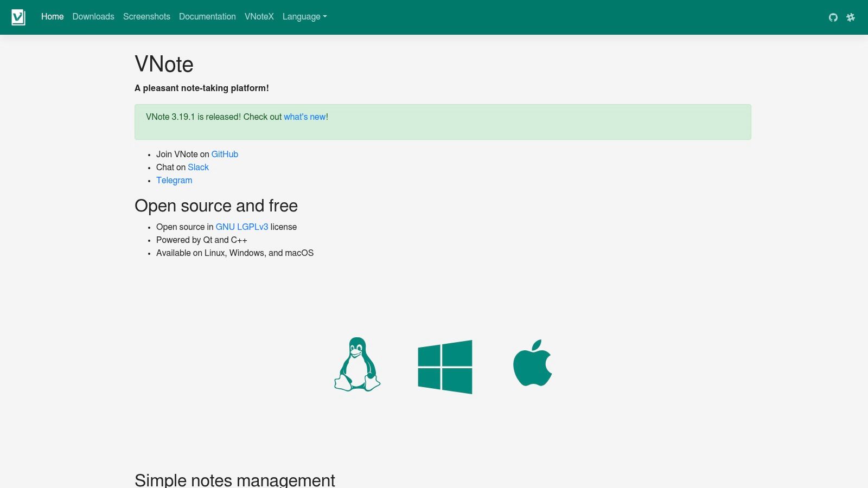Click the VNote logo in the navbar

[18, 17]
